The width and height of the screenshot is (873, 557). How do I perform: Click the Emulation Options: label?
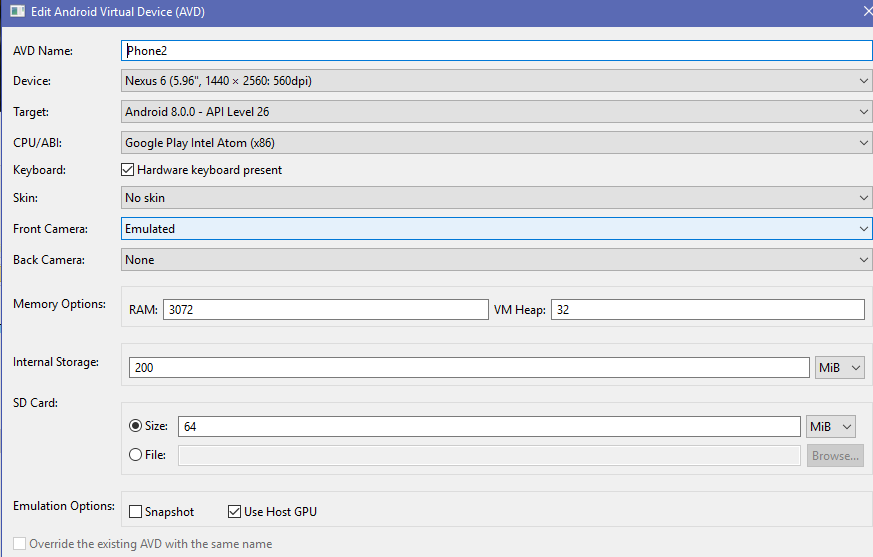64,506
